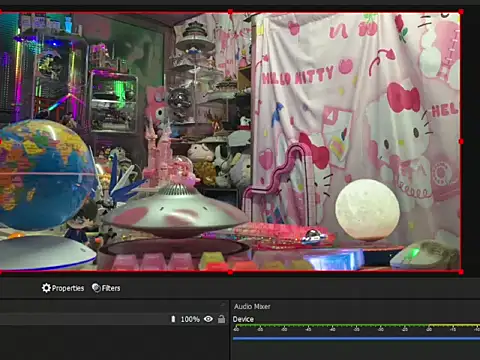Click the right-middle red transform handle
The image size is (480, 360).
tap(461, 142)
